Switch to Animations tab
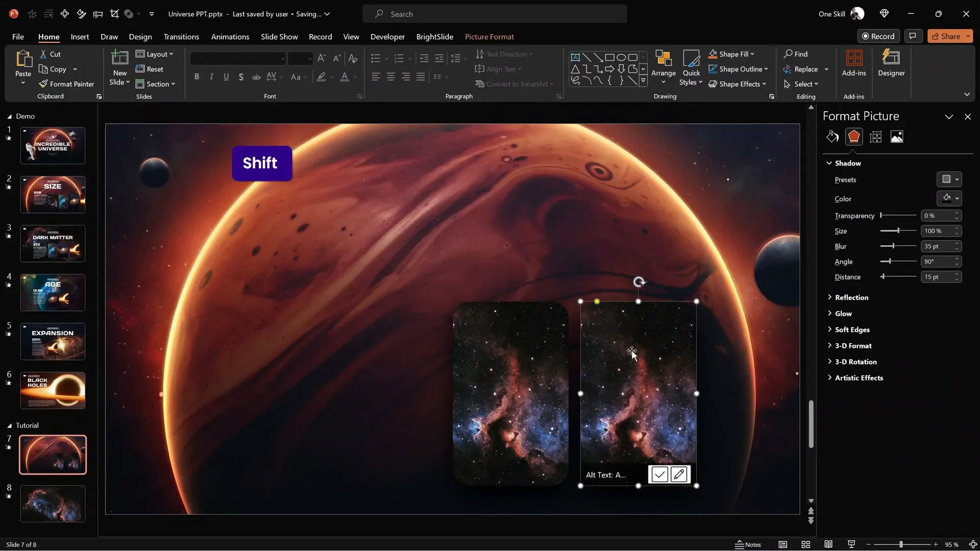This screenshot has width=980, height=551. pyautogui.click(x=230, y=37)
